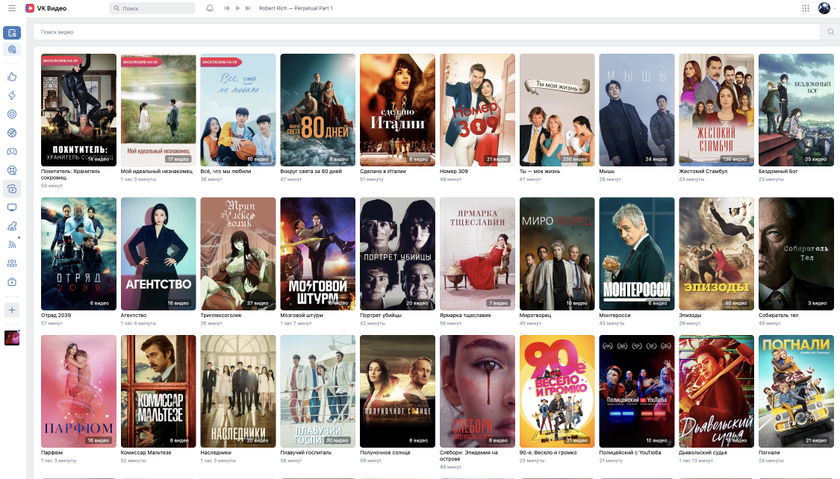Open Похититель: Хранитель сокровищ poster

(79, 110)
